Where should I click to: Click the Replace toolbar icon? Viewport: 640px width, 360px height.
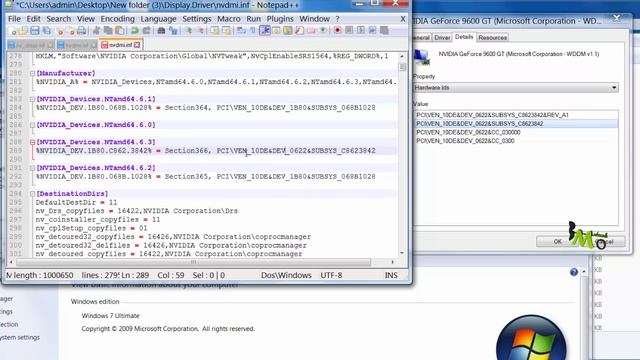173,31
